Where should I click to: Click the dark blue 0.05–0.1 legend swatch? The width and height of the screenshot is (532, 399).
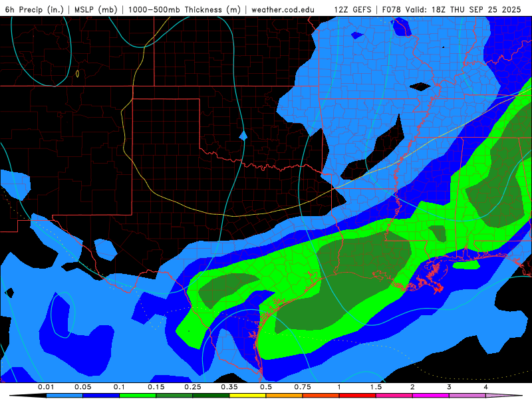[101, 396]
